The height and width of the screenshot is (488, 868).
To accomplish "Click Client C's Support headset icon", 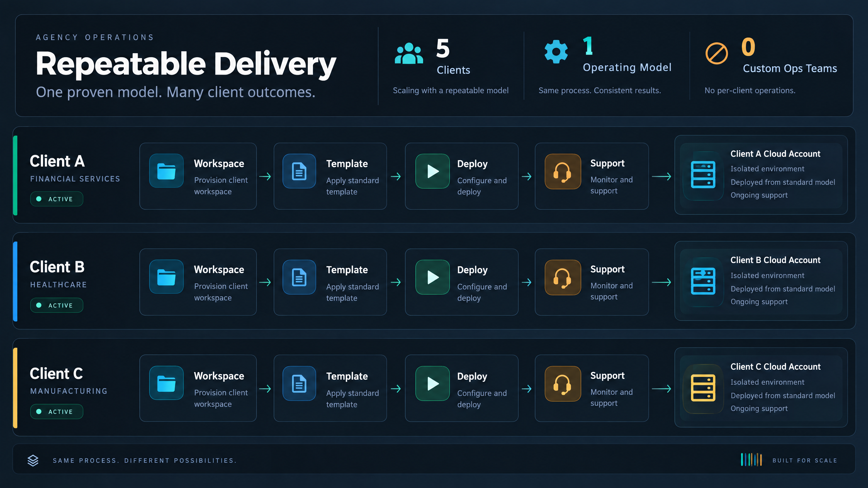I will tap(563, 384).
